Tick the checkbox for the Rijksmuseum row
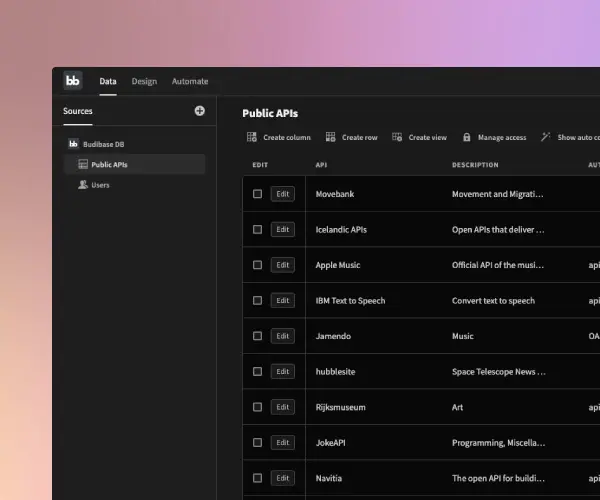This screenshot has height=500, width=600. [257, 407]
